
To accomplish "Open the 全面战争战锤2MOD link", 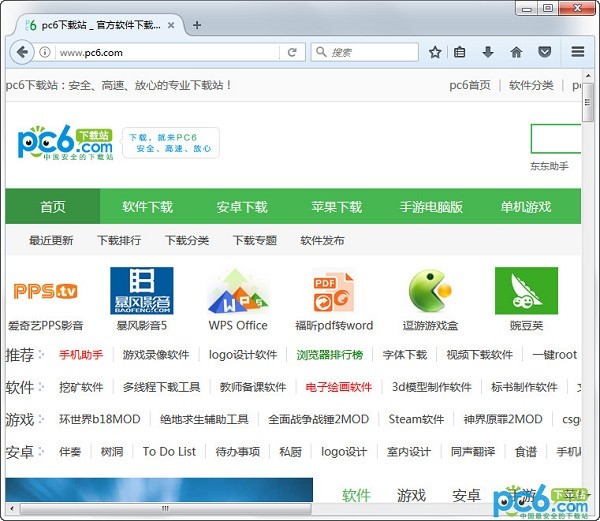I will [318, 419].
